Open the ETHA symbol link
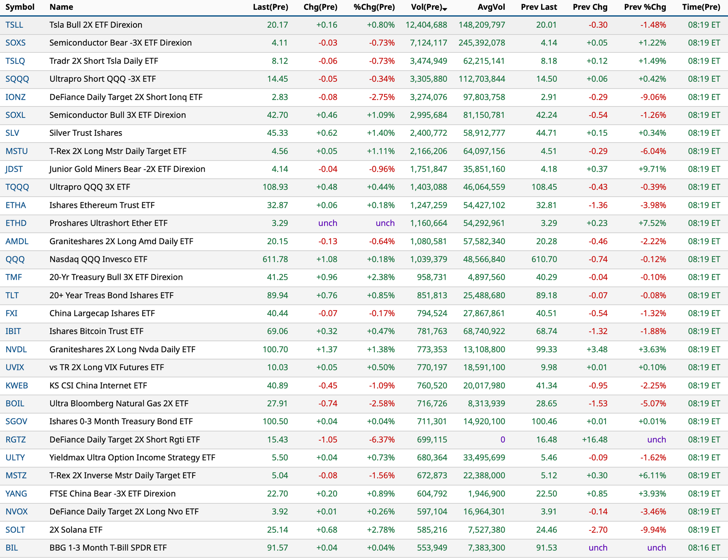 coord(16,205)
